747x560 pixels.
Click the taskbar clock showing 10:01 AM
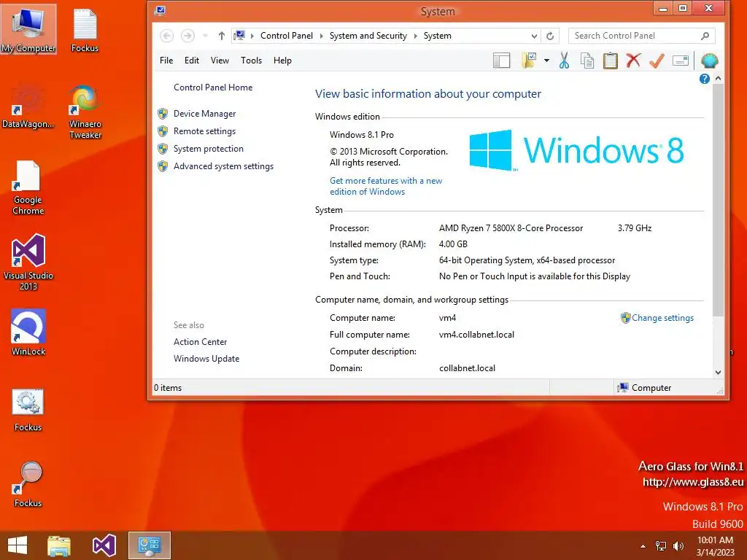715,546
